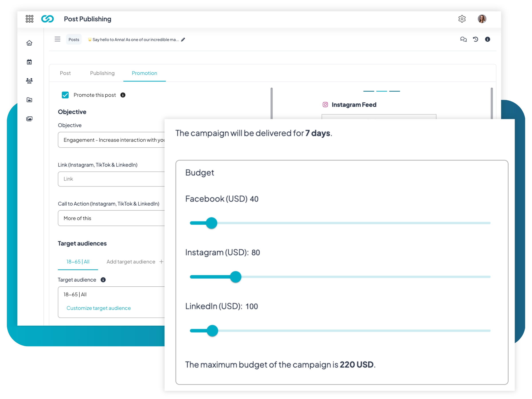Image resolution: width=532 pixels, height=399 pixels.
Task: Toggle the hamburger menu icon
Action: (x=57, y=39)
